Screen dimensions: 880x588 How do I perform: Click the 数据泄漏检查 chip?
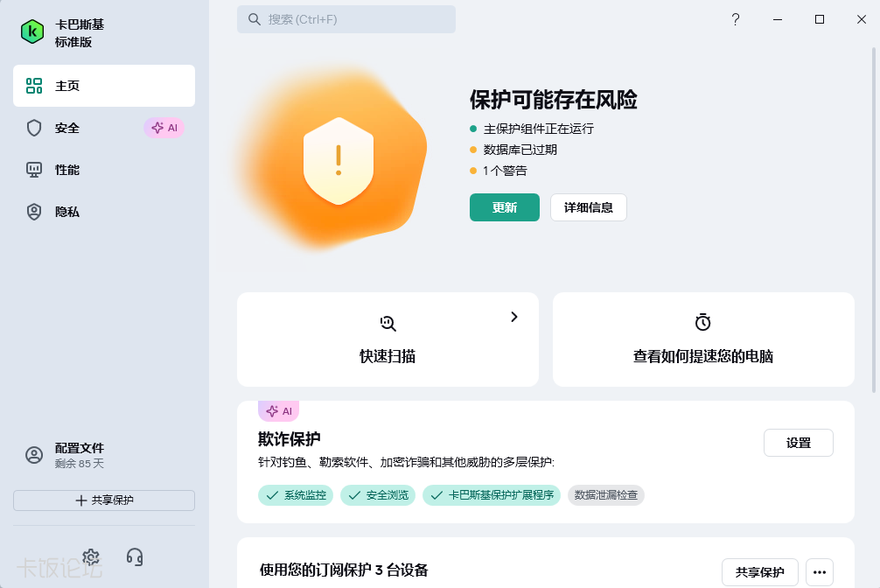point(606,495)
